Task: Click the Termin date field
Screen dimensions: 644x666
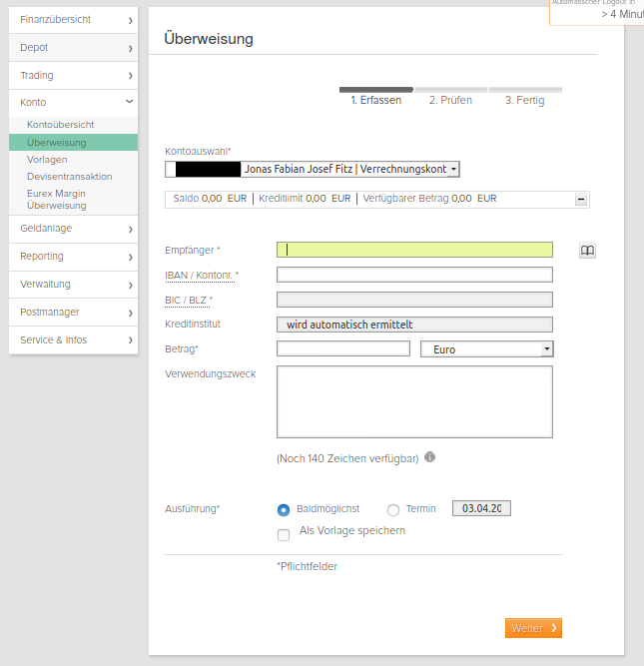Action: click(x=481, y=508)
